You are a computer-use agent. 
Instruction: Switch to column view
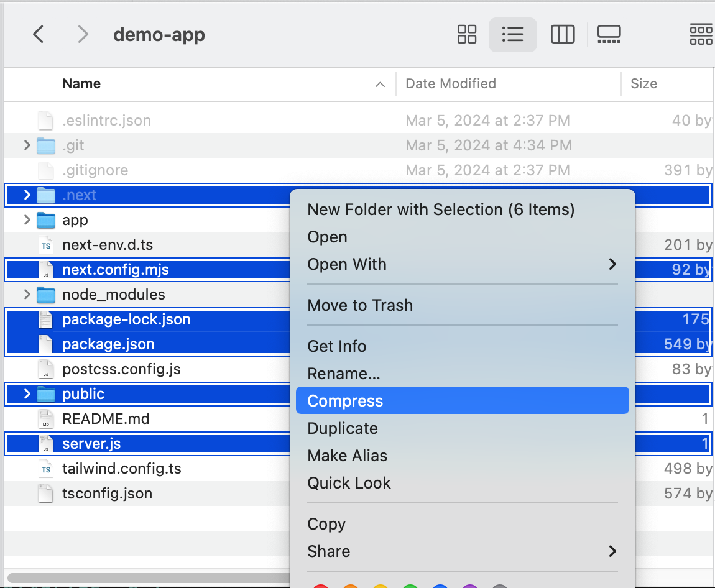coord(562,34)
